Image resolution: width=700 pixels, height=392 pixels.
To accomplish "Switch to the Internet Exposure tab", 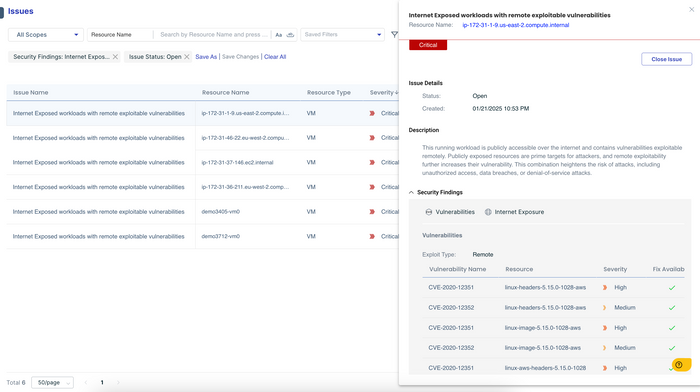I will pyautogui.click(x=514, y=212).
